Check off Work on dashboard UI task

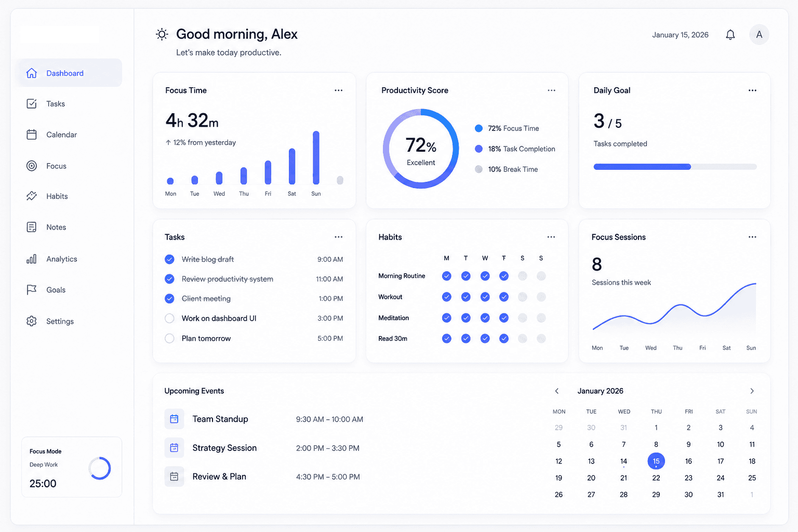coord(169,318)
